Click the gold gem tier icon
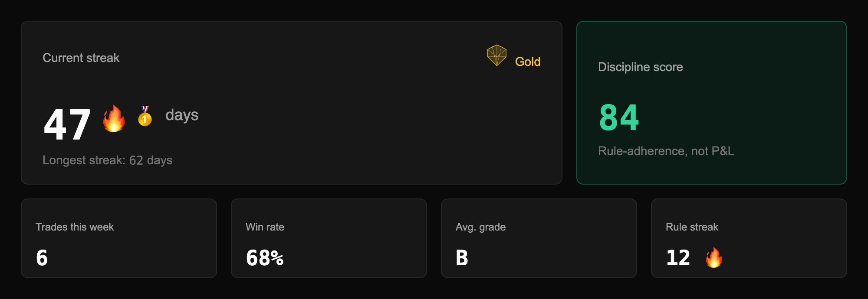The height and width of the screenshot is (299, 868). point(496,55)
